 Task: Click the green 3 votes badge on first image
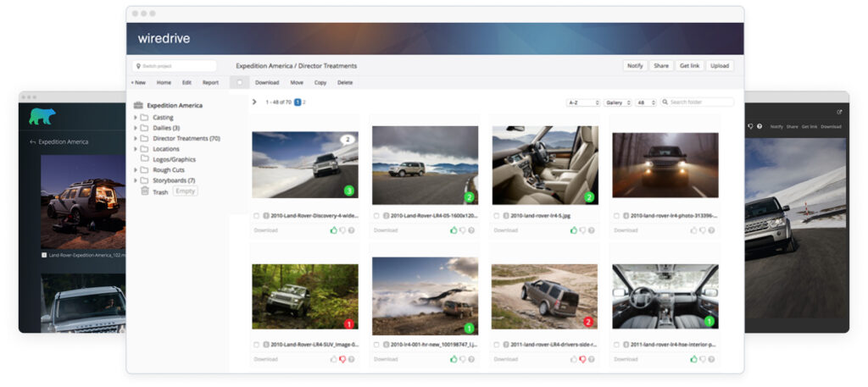point(348,191)
